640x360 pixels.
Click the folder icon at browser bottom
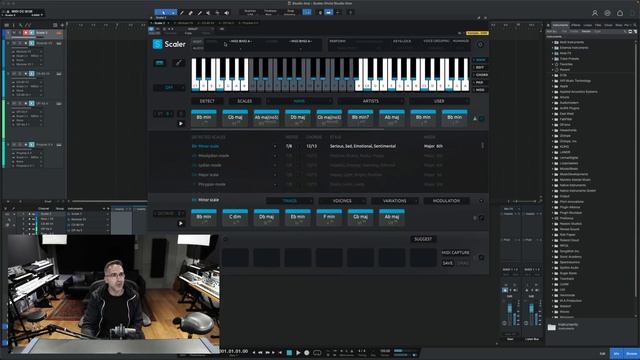point(552,327)
